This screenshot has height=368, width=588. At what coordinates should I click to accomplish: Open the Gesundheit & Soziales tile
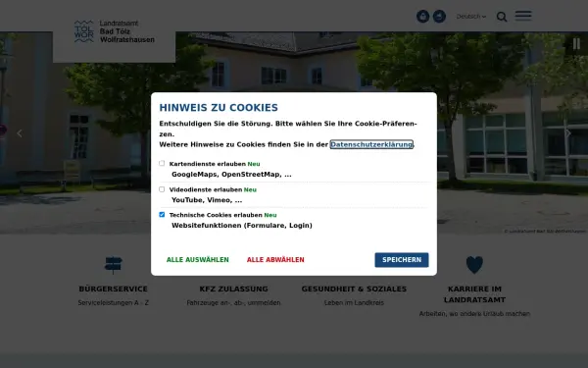tap(354, 289)
